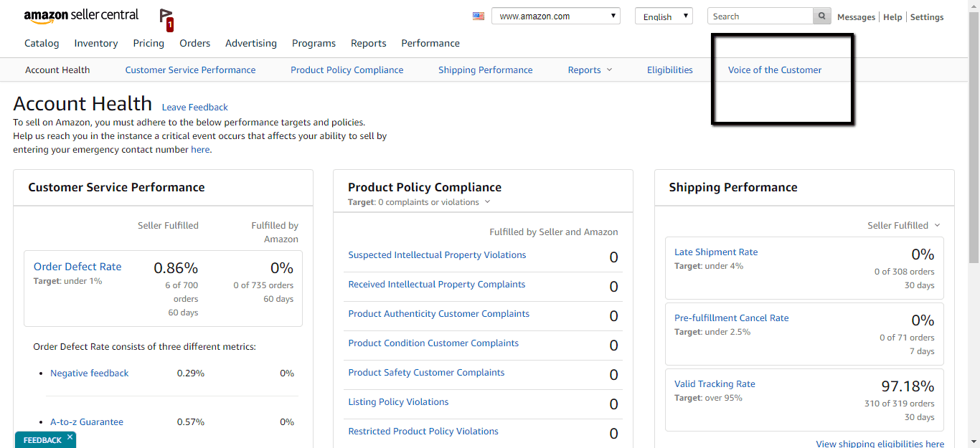
Task: Open the notification flag icon
Action: 166,19
